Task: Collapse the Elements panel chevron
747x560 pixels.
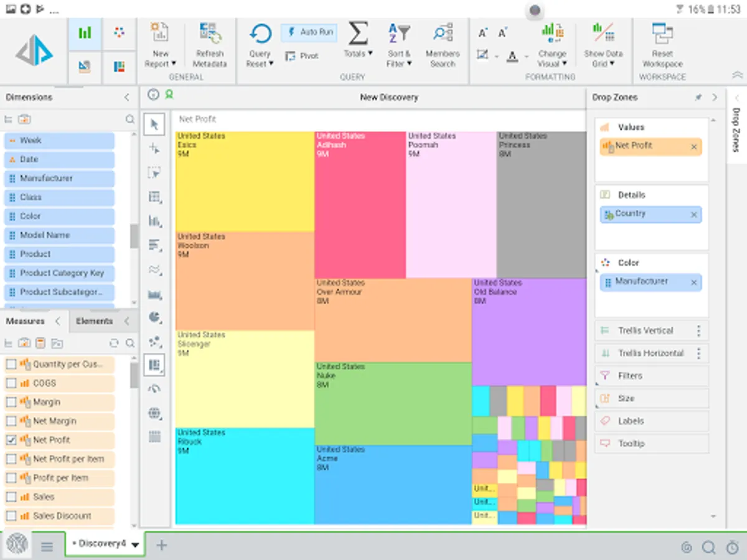Action: (x=126, y=321)
